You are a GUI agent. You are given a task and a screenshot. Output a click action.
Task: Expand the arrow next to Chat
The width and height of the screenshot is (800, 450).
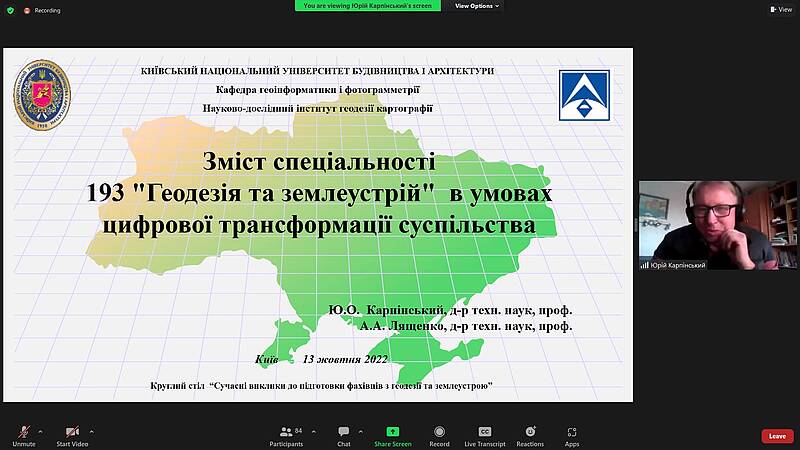tap(362, 430)
